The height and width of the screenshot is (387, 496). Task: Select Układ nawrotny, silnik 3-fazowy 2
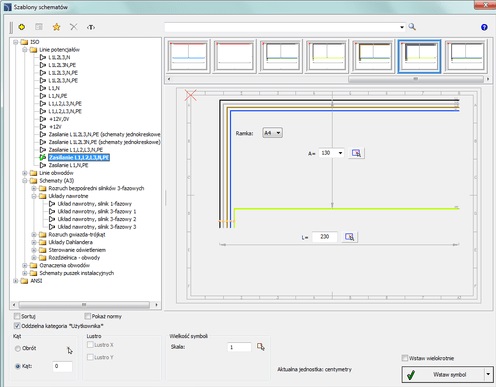click(97, 219)
